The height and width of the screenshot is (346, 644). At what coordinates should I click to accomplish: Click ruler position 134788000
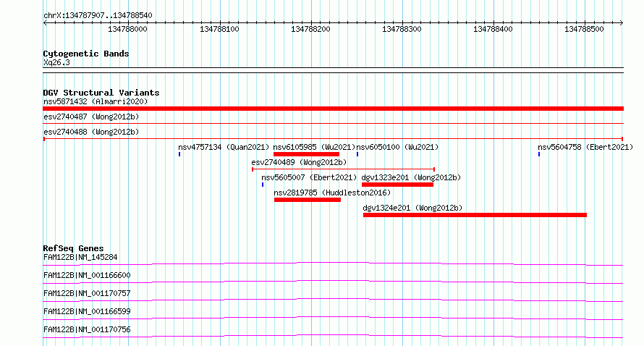point(127,29)
